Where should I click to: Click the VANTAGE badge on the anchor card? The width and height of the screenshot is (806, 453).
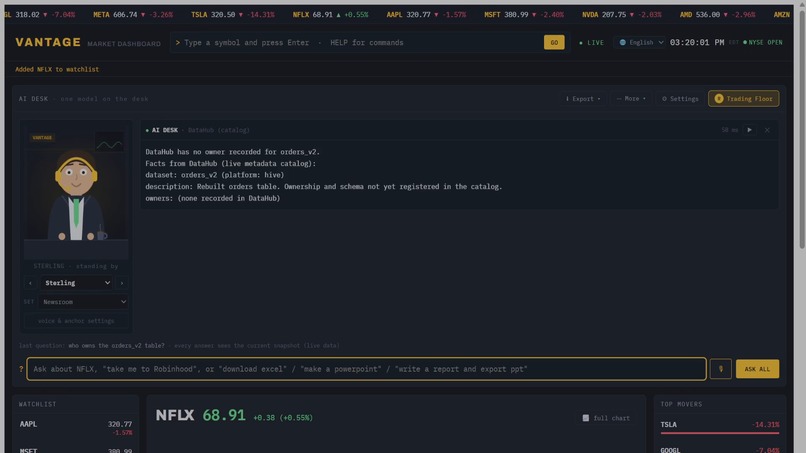pos(42,138)
